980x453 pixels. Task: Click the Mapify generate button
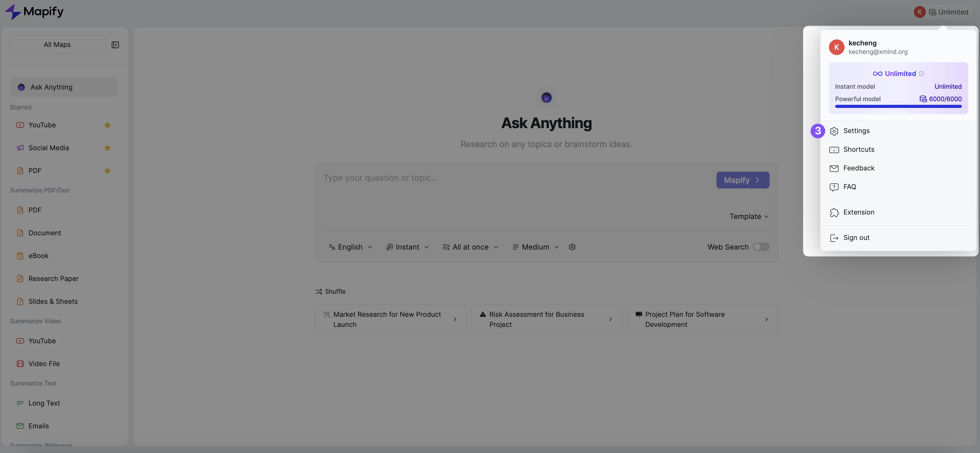pos(742,180)
